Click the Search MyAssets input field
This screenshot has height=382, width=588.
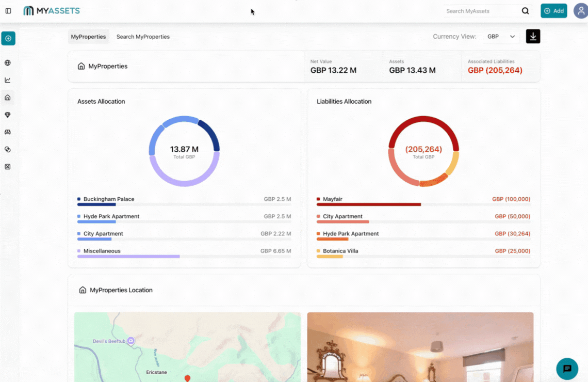[480, 11]
